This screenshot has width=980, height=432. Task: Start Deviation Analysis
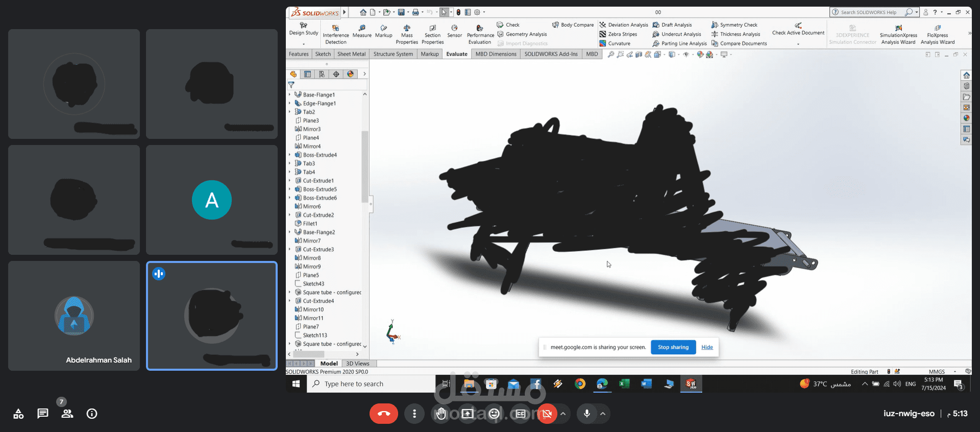tap(624, 25)
